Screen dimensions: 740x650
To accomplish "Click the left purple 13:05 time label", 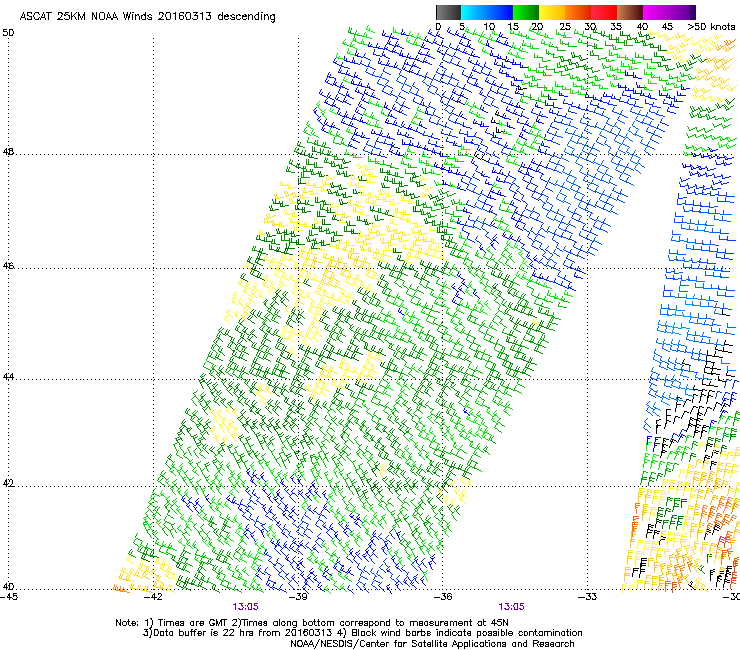I will point(245,607).
